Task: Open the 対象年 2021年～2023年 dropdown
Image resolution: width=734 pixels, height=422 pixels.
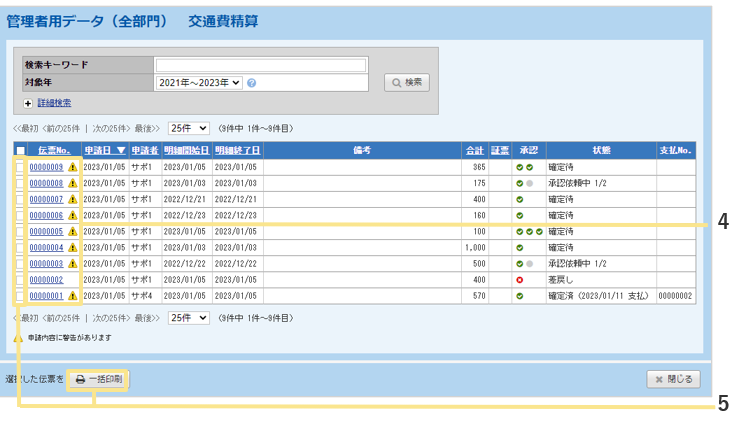Action: click(199, 83)
